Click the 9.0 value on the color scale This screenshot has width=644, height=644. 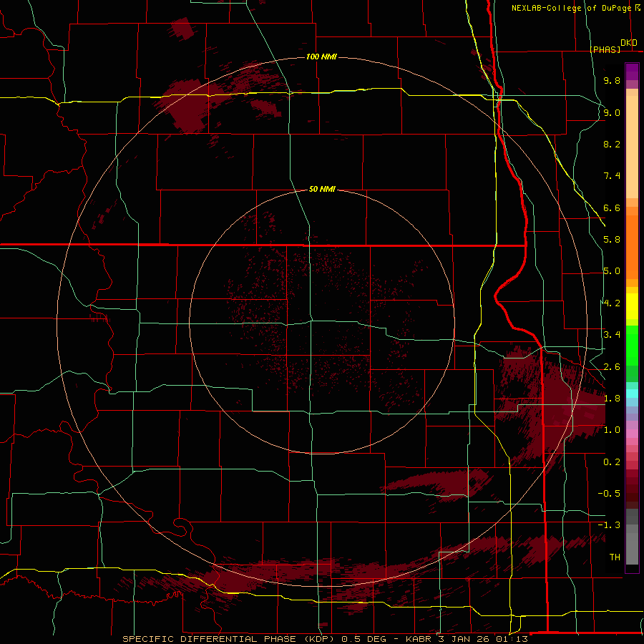[x=612, y=112]
